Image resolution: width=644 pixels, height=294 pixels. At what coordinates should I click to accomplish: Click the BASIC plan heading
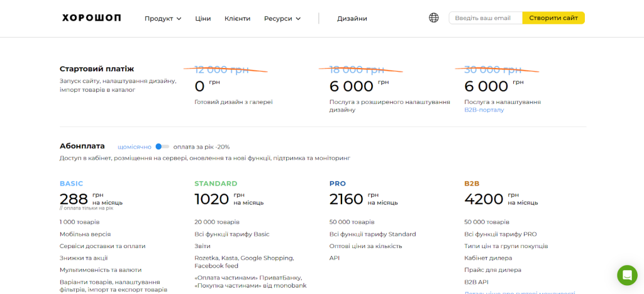(x=71, y=184)
